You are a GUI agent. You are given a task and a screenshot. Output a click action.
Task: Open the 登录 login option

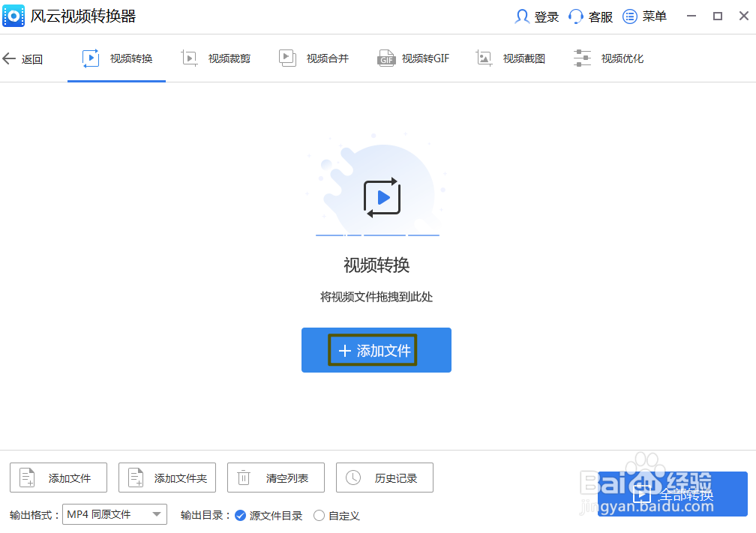[x=537, y=16]
